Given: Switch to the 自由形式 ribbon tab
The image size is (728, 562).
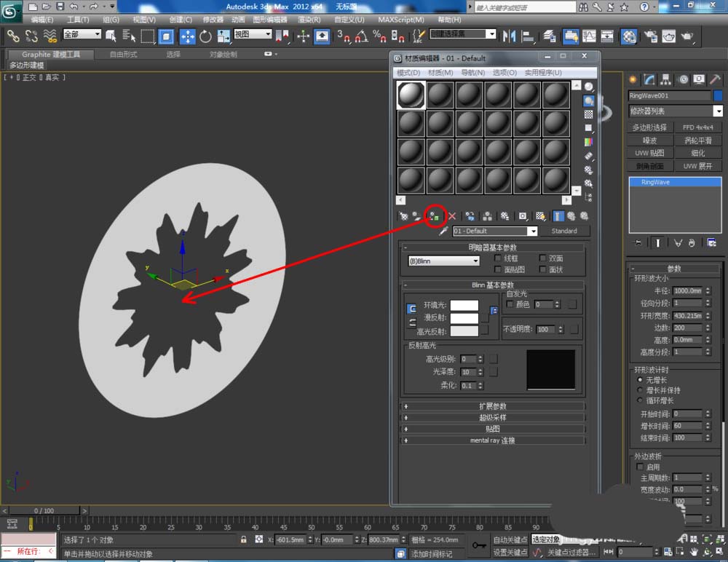Looking at the screenshot, I should tap(123, 55).
